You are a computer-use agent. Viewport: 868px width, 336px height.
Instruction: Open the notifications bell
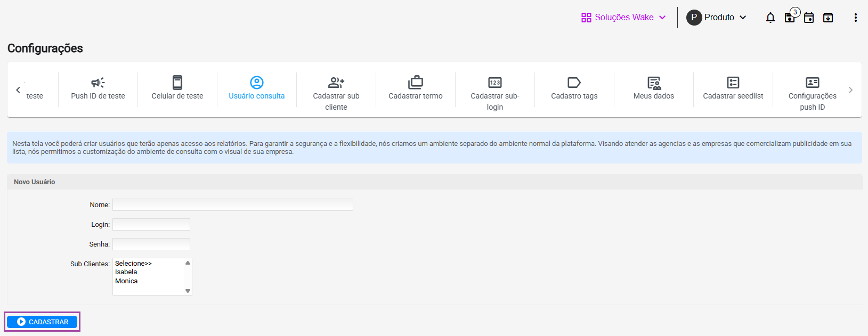(x=770, y=18)
